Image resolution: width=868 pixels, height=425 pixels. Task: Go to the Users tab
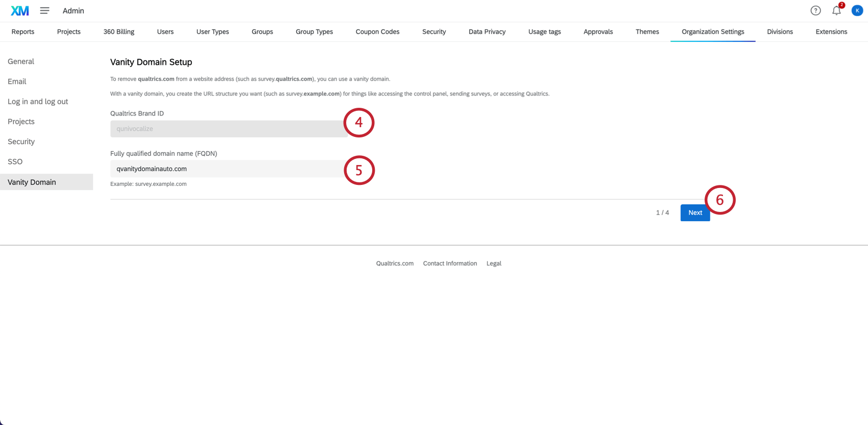[165, 32]
